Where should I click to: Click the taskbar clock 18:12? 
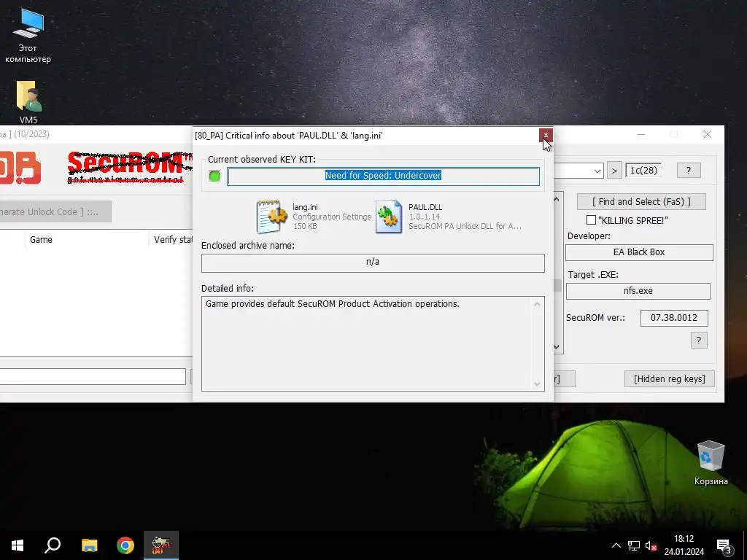click(684, 539)
